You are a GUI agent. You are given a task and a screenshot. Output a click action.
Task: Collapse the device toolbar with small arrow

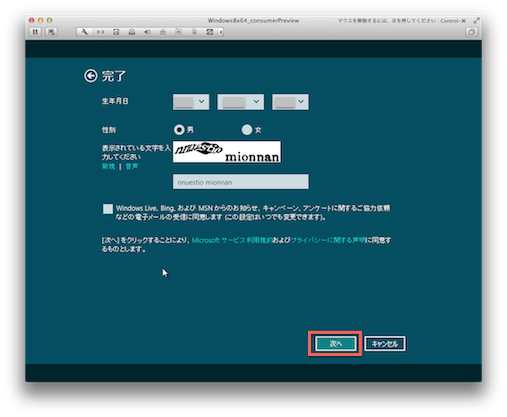click(221, 32)
